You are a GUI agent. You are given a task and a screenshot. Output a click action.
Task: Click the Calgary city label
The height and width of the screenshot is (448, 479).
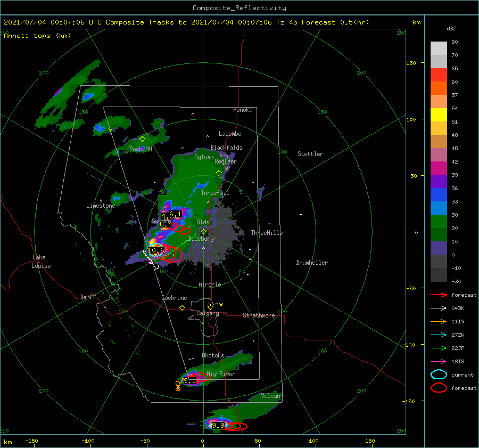click(x=208, y=313)
